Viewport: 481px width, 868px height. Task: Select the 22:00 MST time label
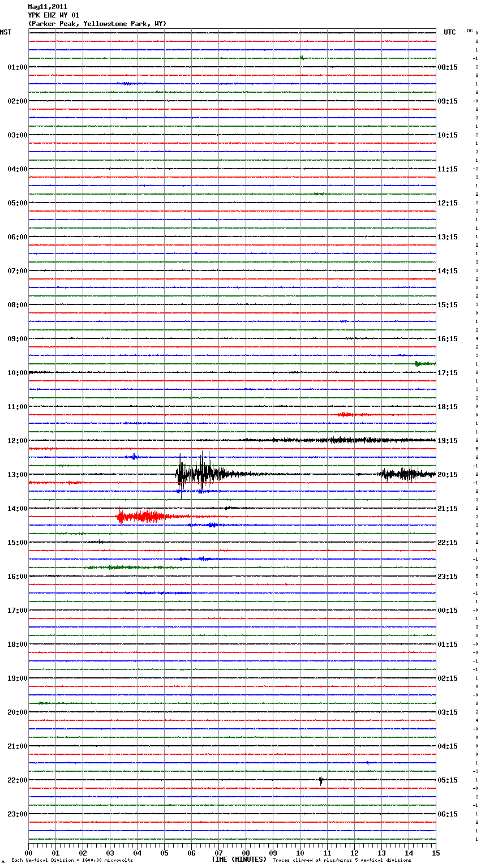tap(18, 780)
